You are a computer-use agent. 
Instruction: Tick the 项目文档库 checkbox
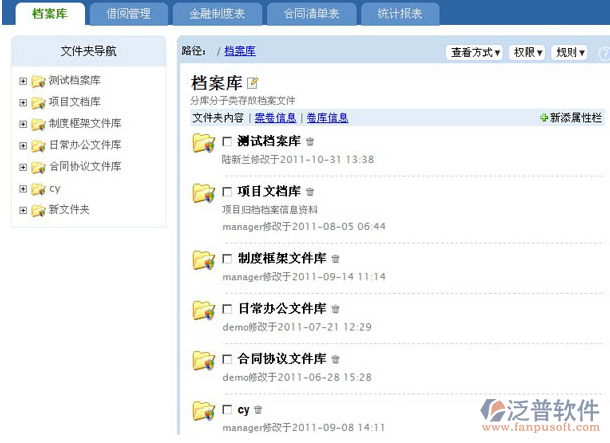pyautogui.click(x=227, y=192)
